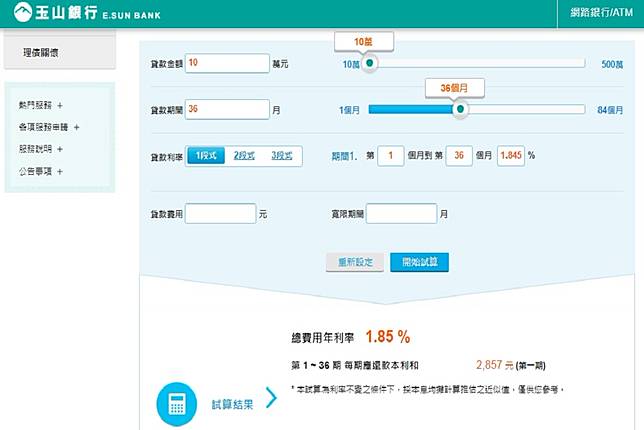Expand the 熱門服務 sidebar section
This screenshot has width=644, height=430.
pos(40,105)
